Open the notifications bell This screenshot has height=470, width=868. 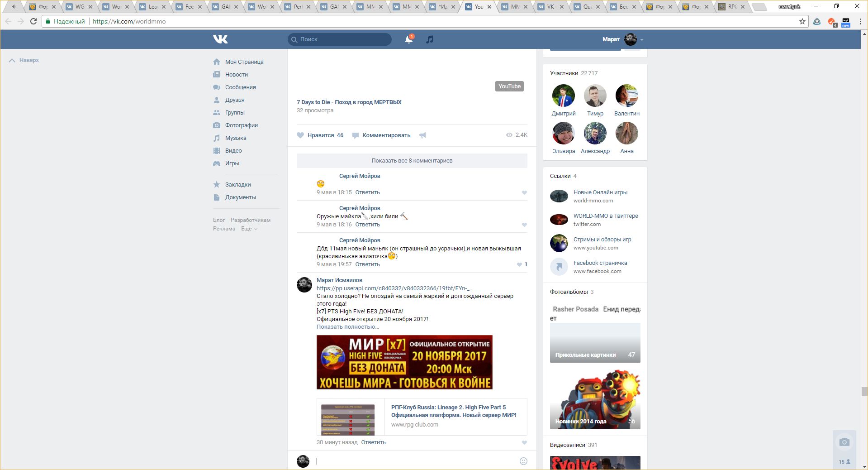[x=409, y=39]
